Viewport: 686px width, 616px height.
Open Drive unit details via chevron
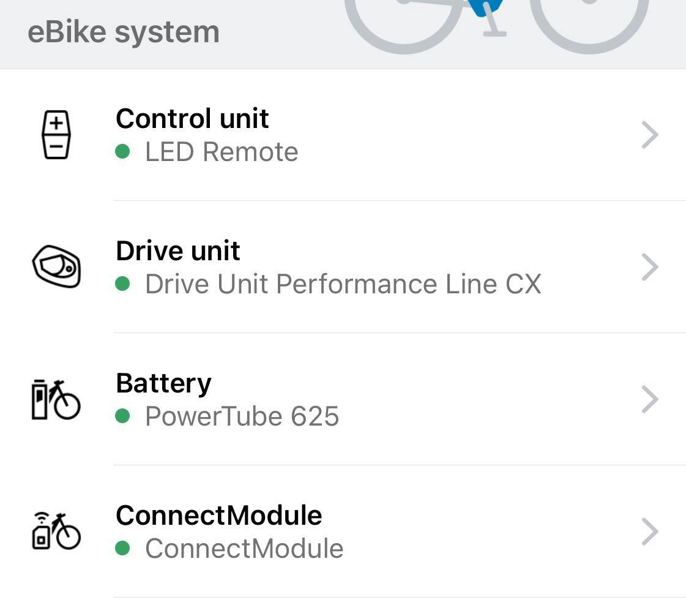tap(650, 267)
